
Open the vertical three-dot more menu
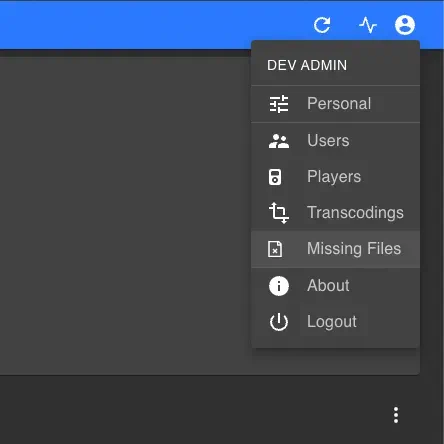pyautogui.click(x=396, y=415)
